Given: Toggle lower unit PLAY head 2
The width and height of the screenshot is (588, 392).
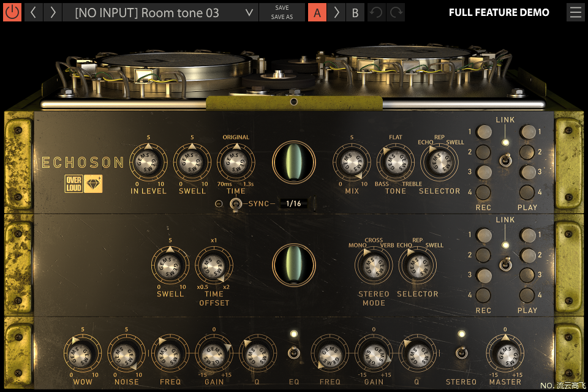Looking at the screenshot, I should point(527,255).
